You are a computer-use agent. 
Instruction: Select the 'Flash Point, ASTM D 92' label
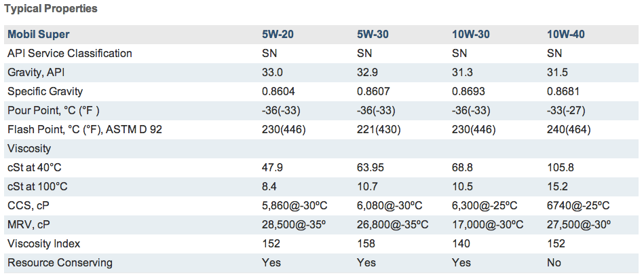pyautogui.click(x=85, y=130)
